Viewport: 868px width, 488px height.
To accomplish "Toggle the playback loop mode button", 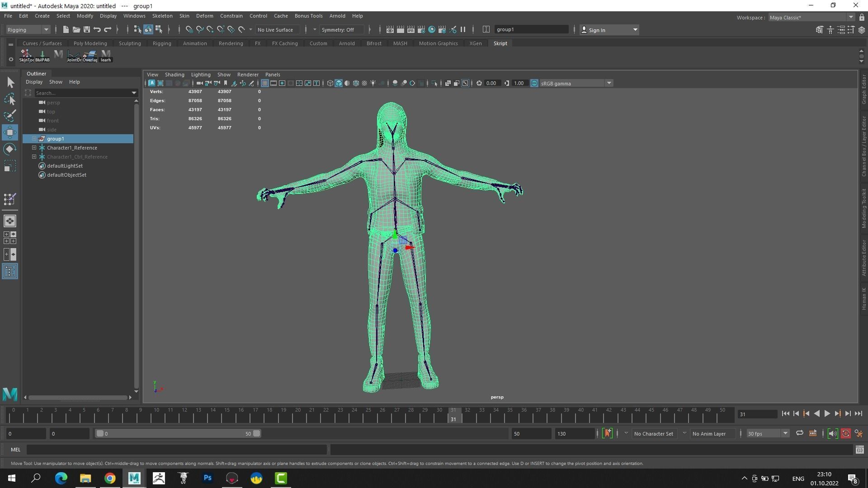I will coord(799,433).
